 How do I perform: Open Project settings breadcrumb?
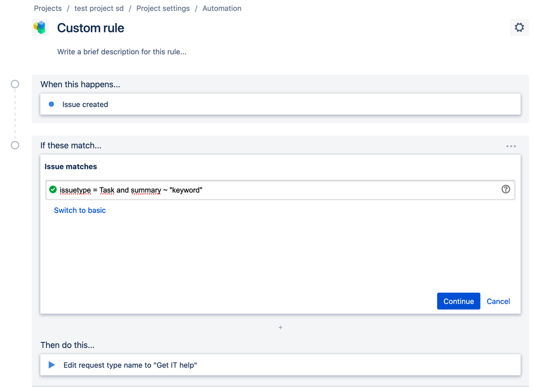[x=163, y=8]
